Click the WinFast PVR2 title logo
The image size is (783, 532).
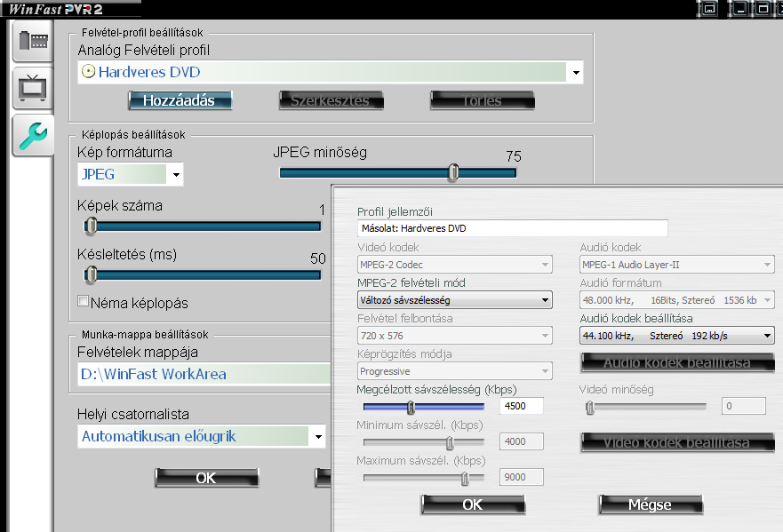pyautogui.click(x=55, y=9)
